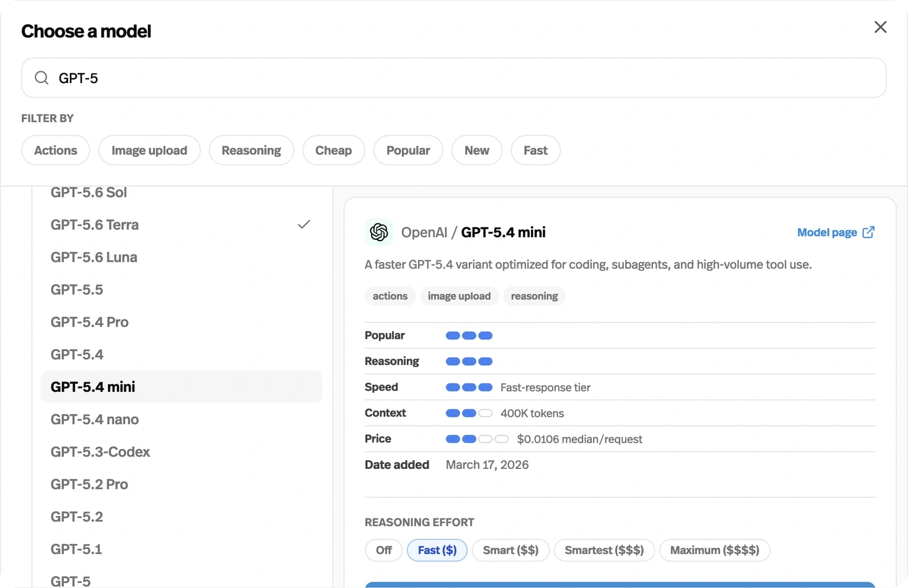Screen dimensions: 908x588
Task: Open the external link icon beside Model page
Action: pyautogui.click(x=868, y=232)
